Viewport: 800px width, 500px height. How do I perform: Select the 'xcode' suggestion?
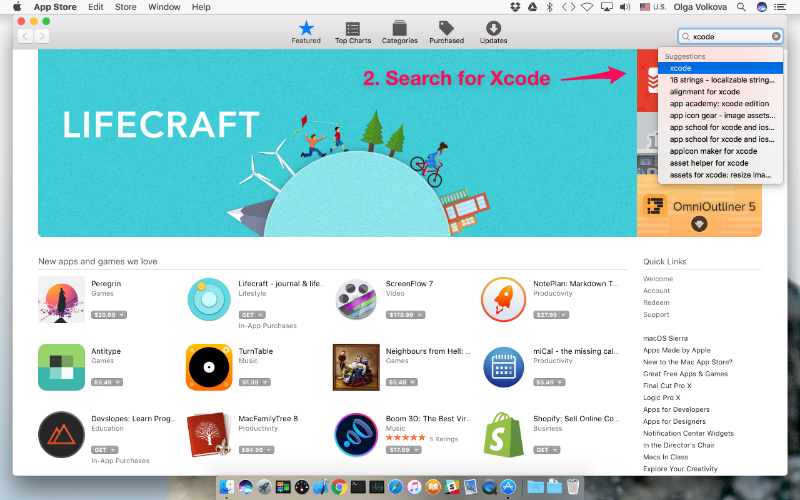720,68
